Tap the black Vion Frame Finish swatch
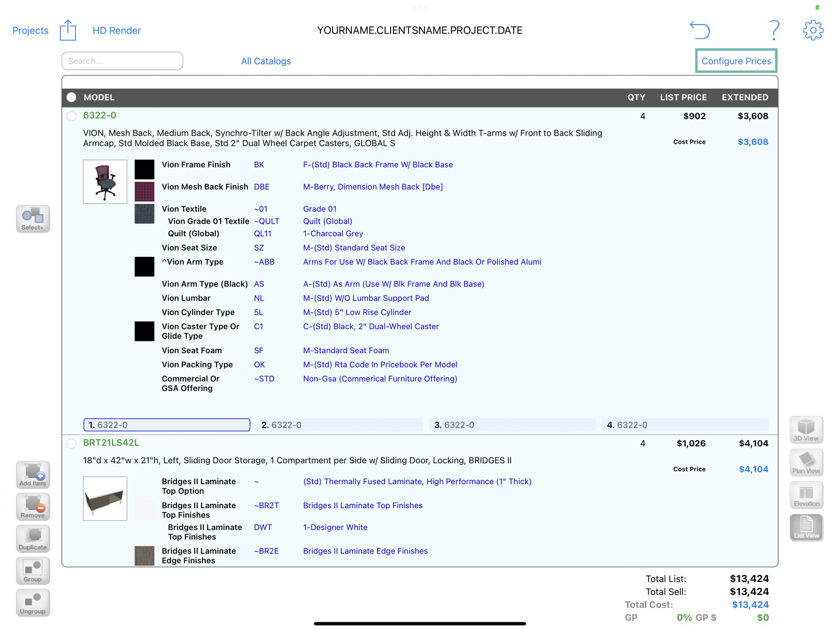 144,169
